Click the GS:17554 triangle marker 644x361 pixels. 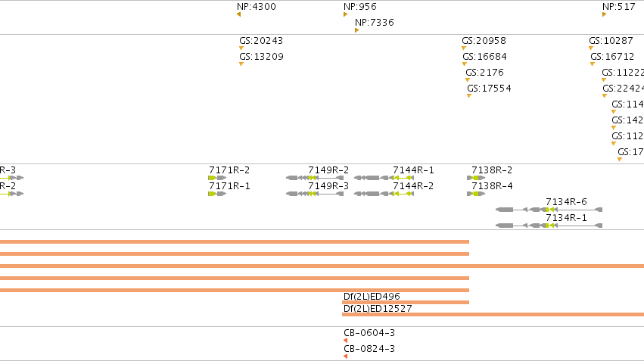pyautogui.click(x=469, y=96)
